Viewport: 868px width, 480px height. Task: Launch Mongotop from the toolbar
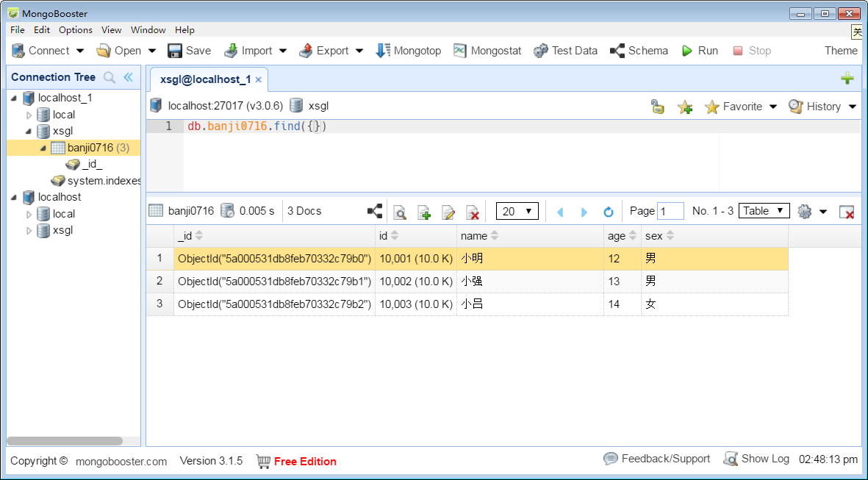[x=408, y=51]
